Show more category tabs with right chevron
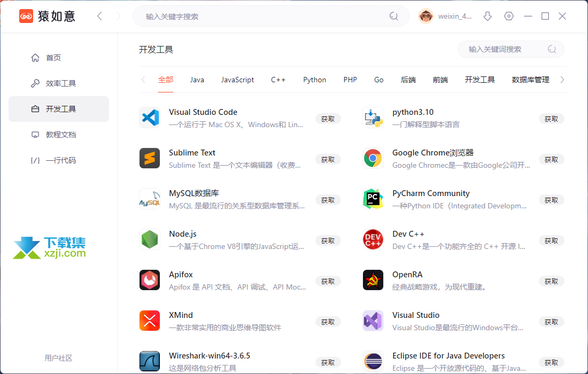Screen dimensions: 588x374 coord(562,80)
